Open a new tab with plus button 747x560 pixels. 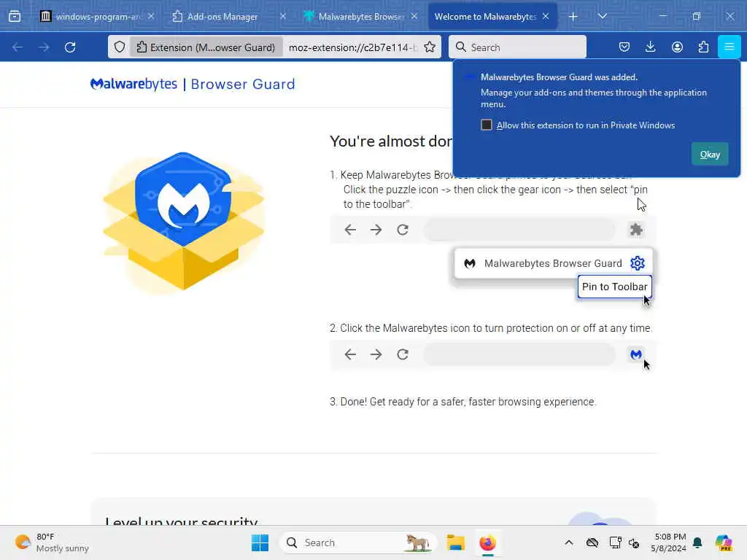pyautogui.click(x=573, y=17)
